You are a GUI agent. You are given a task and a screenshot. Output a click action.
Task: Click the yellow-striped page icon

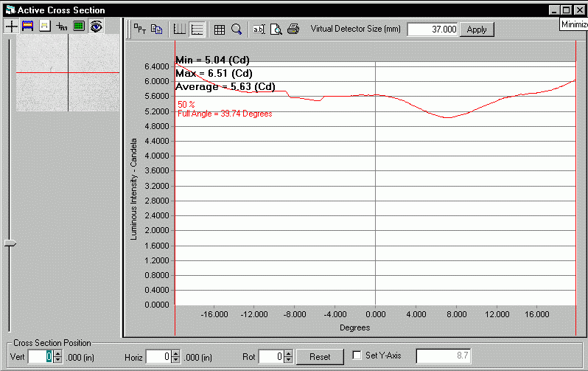tap(45, 26)
